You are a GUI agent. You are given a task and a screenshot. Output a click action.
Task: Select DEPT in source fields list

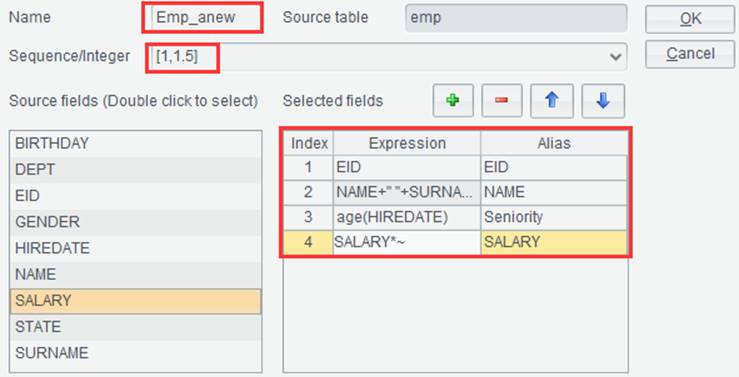[x=136, y=170]
